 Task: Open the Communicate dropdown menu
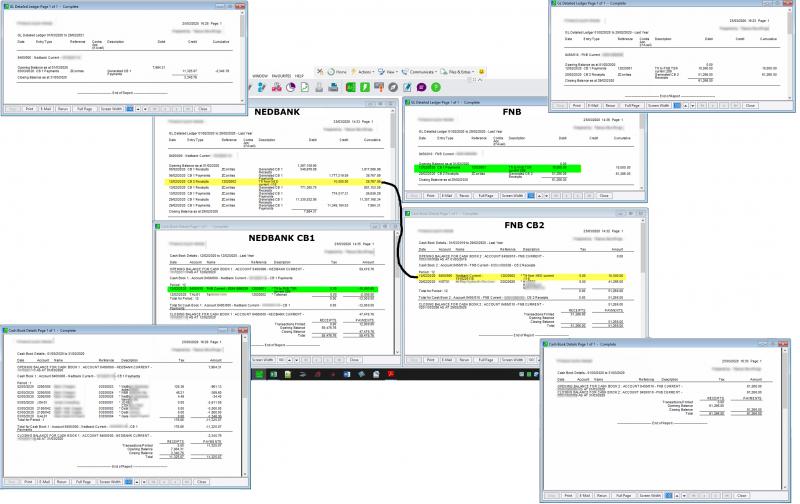point(418,72)
